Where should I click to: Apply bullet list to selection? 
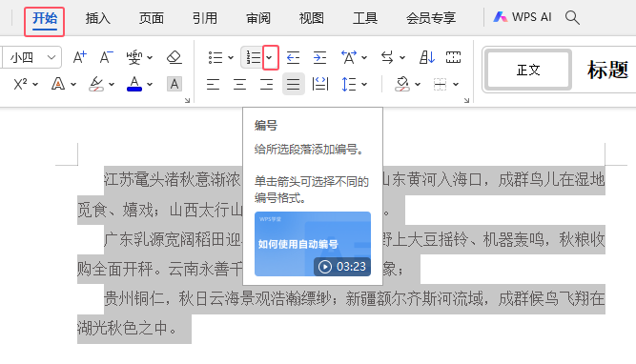pos(215,57)
